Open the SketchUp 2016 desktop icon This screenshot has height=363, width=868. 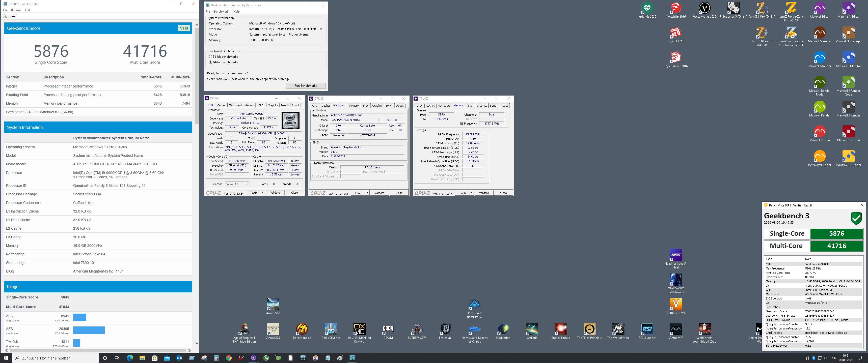click(x=675, y=10)
